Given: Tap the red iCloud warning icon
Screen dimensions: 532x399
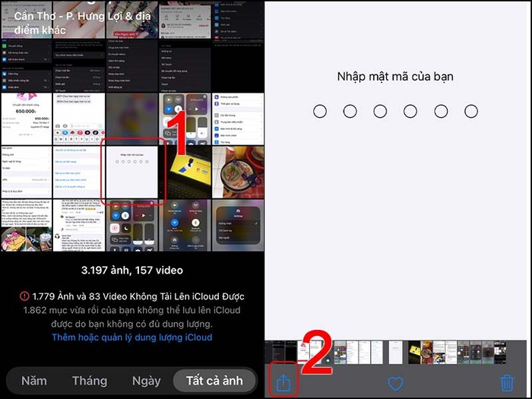Looking at the screenshot, I should tap(24, 296).
